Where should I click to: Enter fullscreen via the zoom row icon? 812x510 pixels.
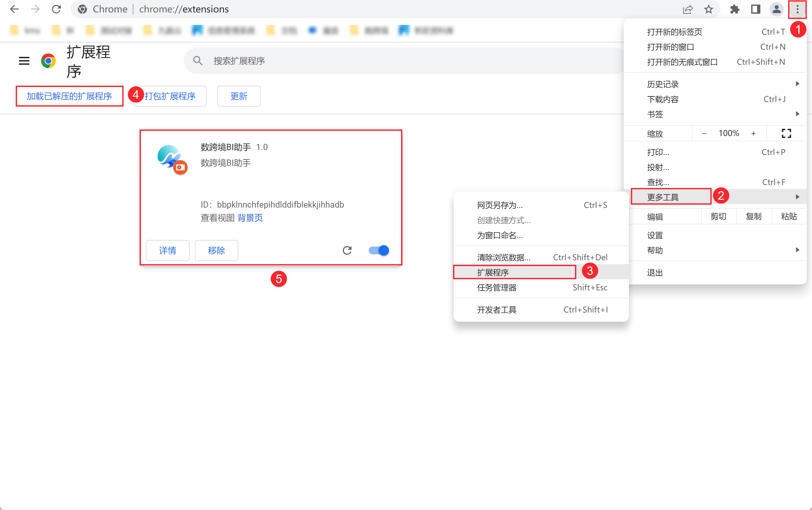pyautogui.click(x=786, y=133)
